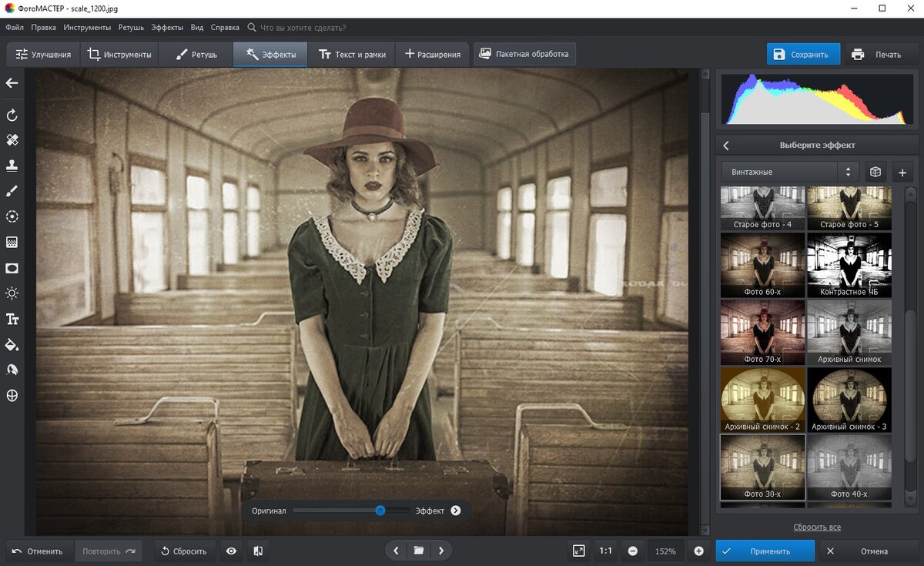Screen dimensions: 924x566
Task: Select the Фото 60-х effect thumbnail
Action: [763, 265]
